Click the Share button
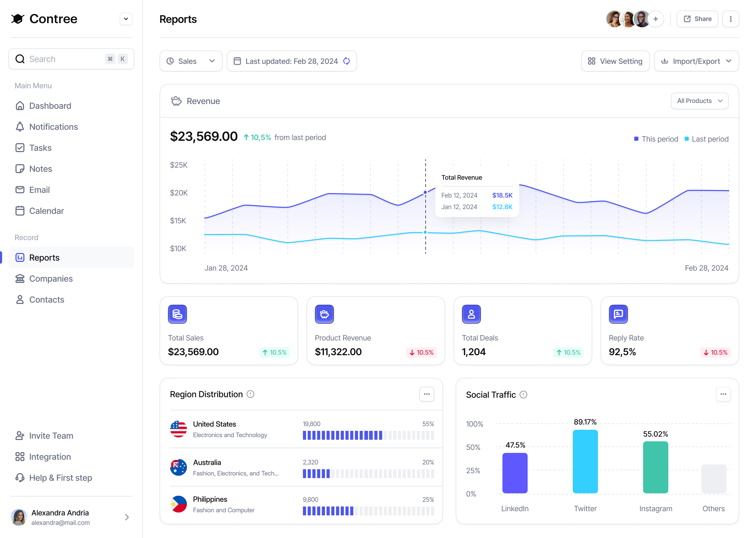The image size is (756, 538). click(x=697, y=19)
